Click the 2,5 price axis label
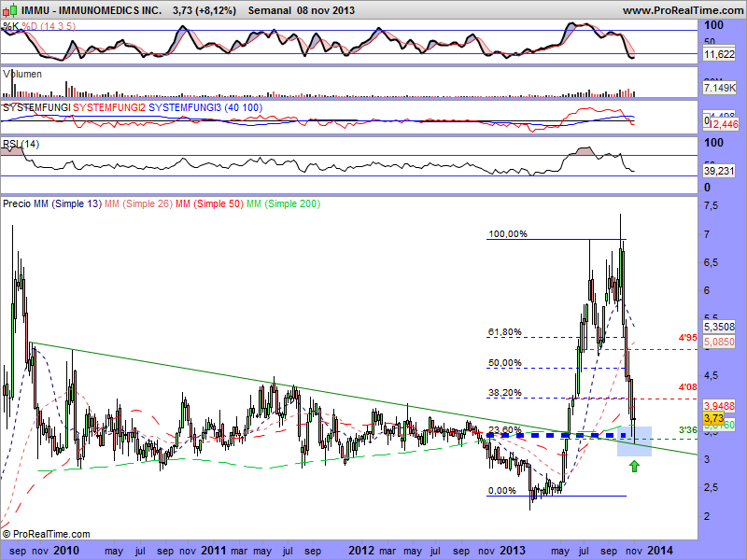The image size is (747, 560). 711,487
